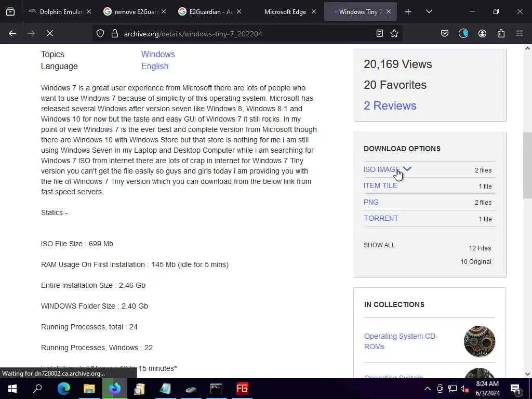Open network tray icon
532x399 pixels.
(x=453, y=389)
